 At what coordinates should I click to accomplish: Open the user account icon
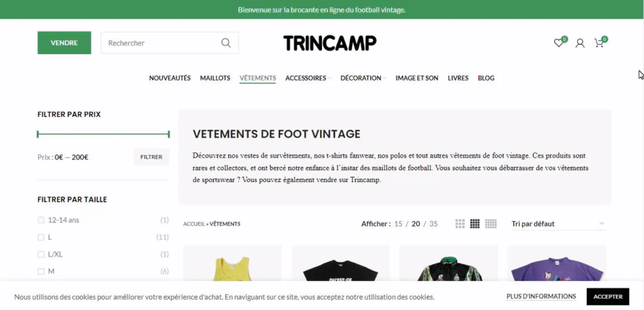click(580, 43)
